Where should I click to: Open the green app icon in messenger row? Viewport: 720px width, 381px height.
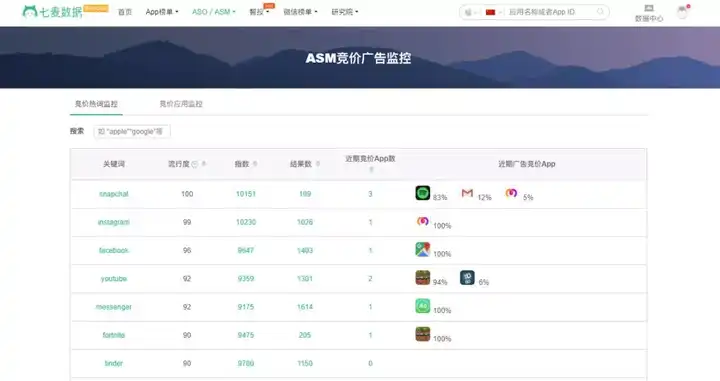click(422, 306)
